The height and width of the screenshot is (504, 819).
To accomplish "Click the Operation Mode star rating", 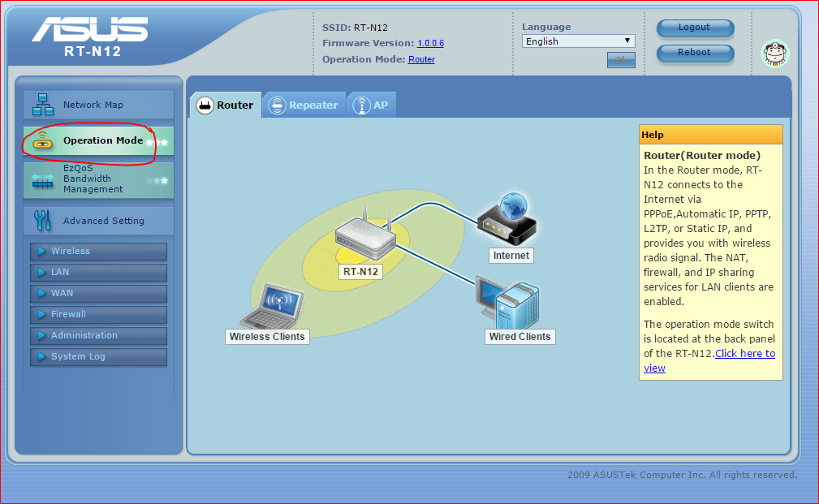I will [157, 142].
